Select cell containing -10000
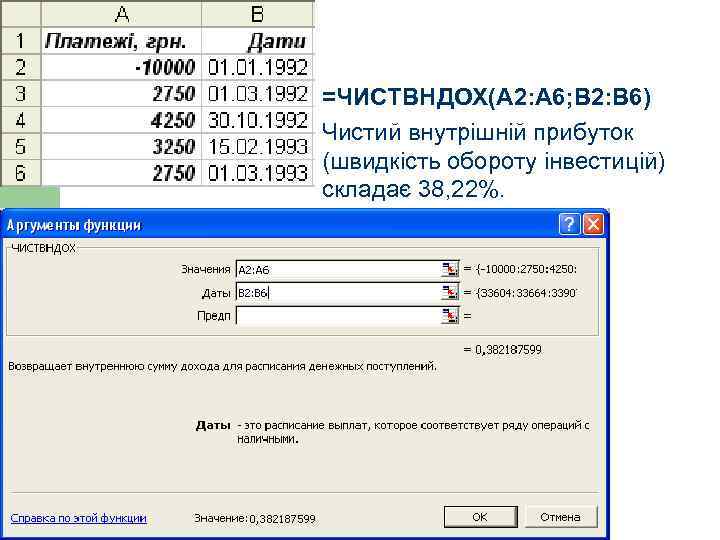The height and width of the screenshot is (540, 720). 121,68
